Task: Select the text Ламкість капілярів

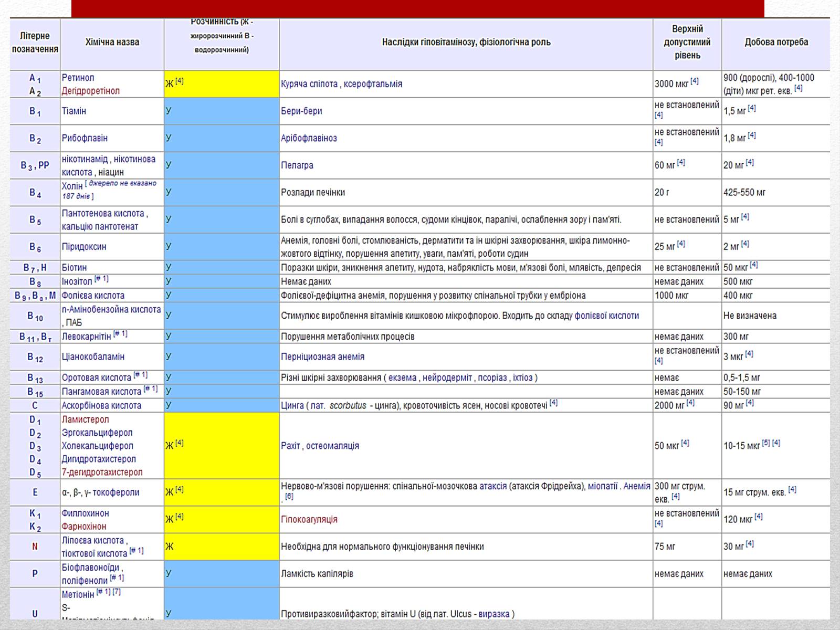Action: 317,574
